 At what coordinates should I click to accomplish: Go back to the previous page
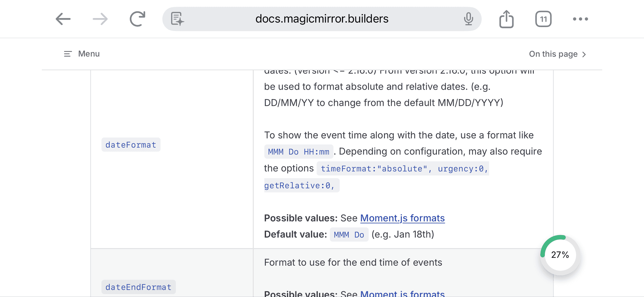63,19
